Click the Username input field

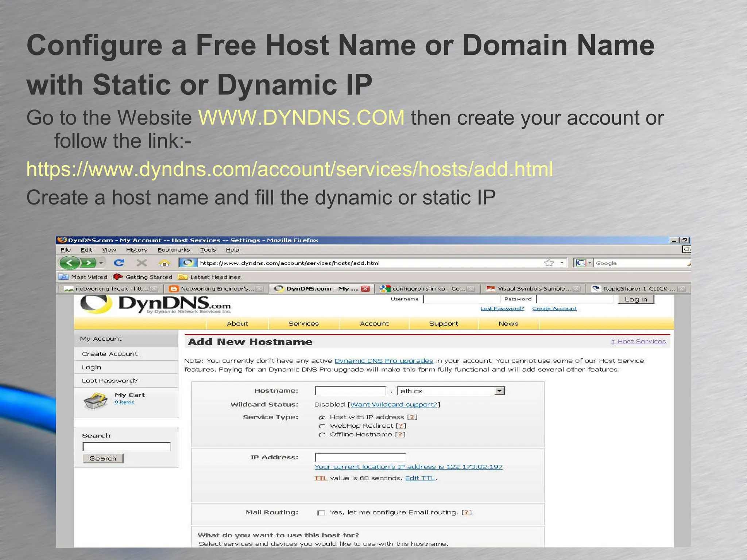point(461,299)
